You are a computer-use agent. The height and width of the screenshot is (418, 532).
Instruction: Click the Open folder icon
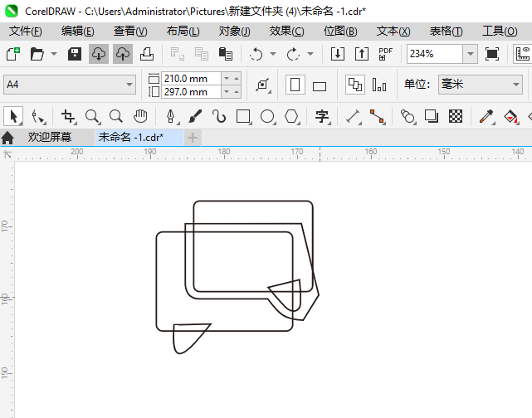[37, 54]
